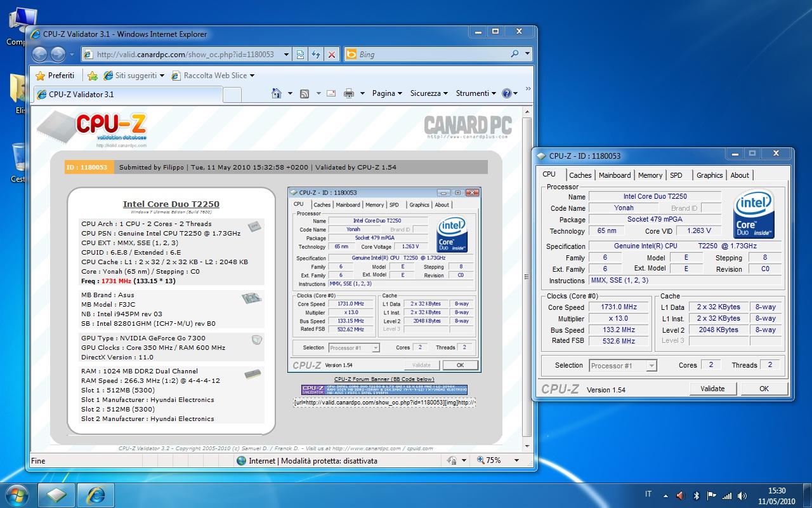Image resolution: width=812 pixels, height=508 pixels.
Task: Expand the print options dropdown arrow
Action: click(362, 94)
